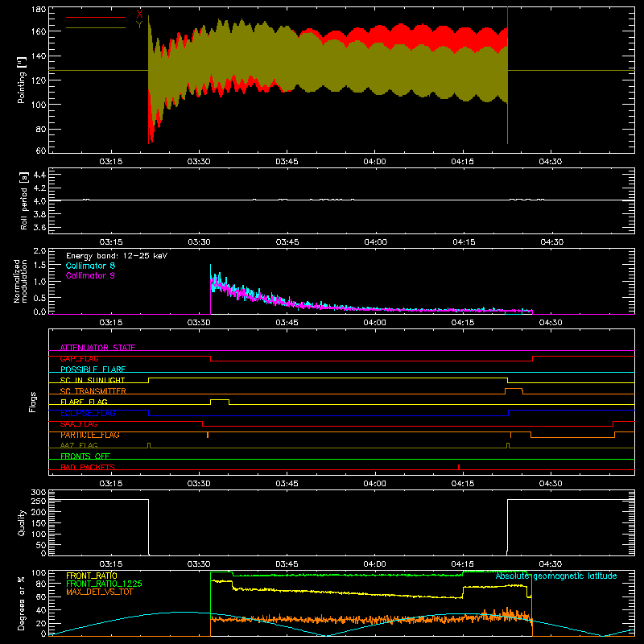Click the step up in yellow FRONT_RATIO near 04:15
The height and width of the screenshot is (644, 644).
point(463,592)
